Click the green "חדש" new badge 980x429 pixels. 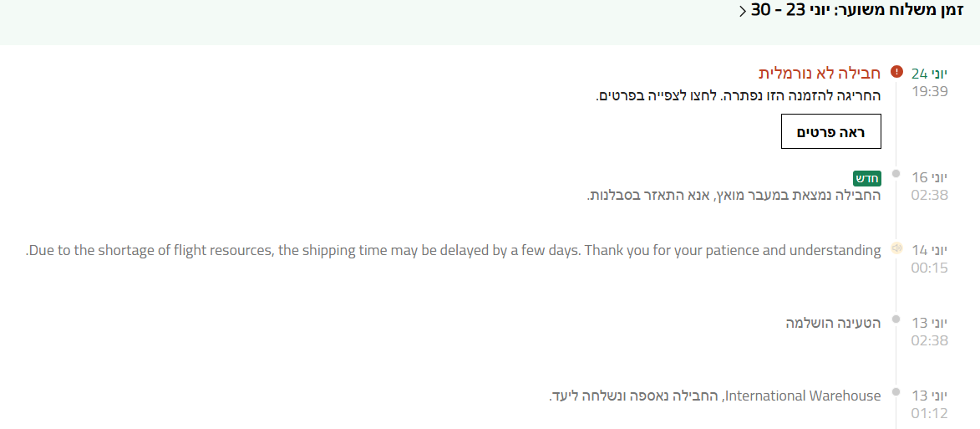click(867, 178)
